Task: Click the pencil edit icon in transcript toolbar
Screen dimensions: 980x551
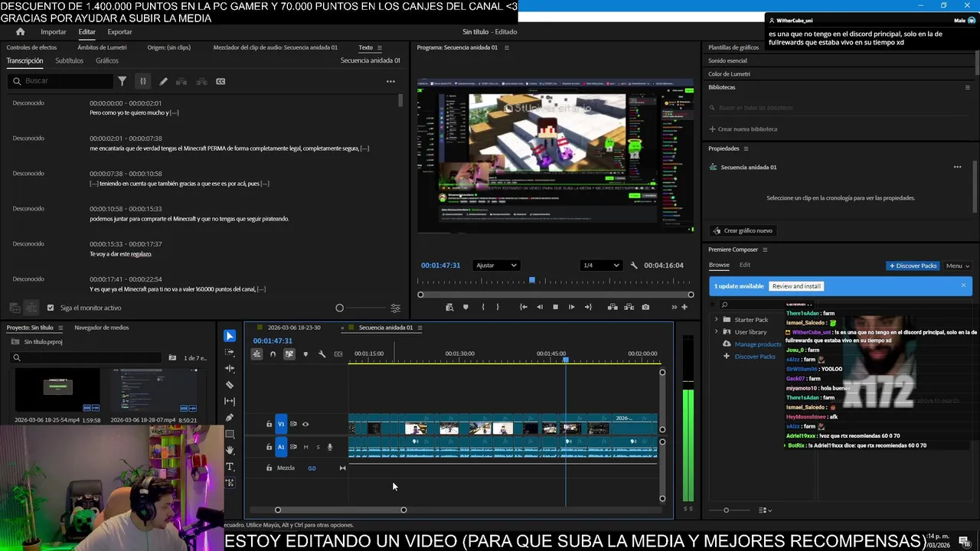Action: tap(163, 81)
